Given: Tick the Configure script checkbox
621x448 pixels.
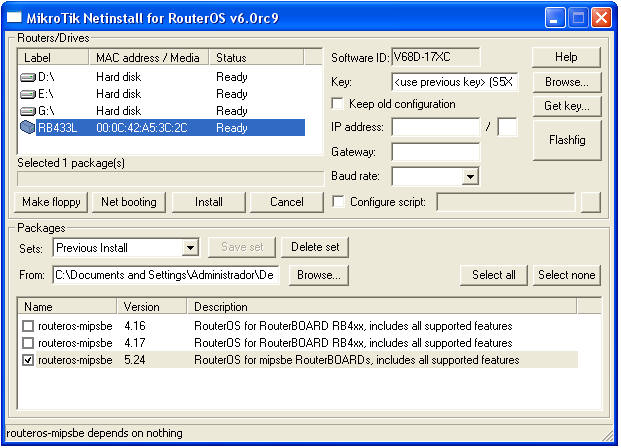Looking at the screenshot, I should [338, 202].
